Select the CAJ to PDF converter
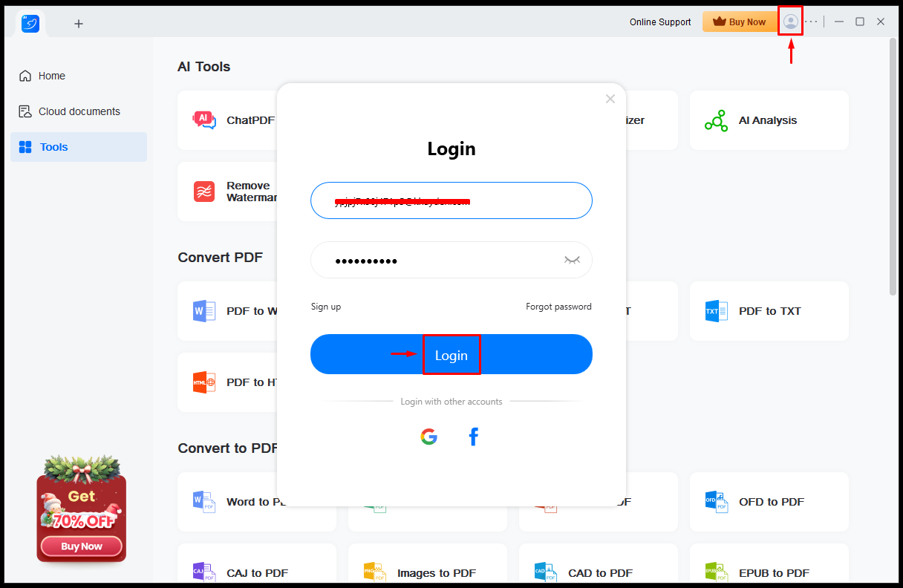The image size is (903, 588). pyautogui.click(x=257, y=573)
